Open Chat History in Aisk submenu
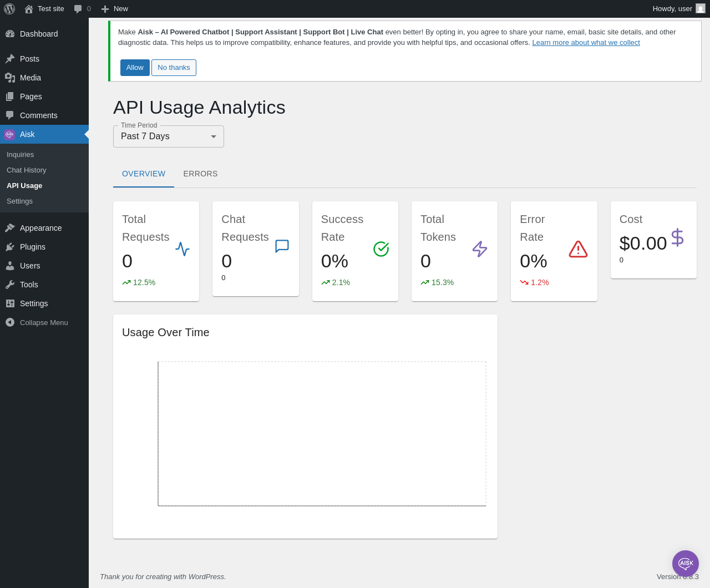 pos(27,170)
